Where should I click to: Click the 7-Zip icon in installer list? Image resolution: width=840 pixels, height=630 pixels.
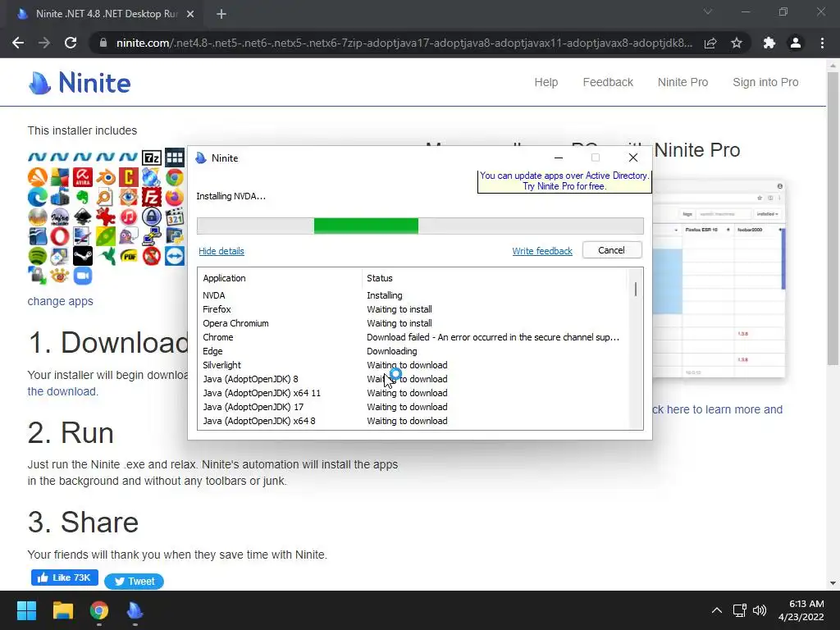tap(152, 157)
